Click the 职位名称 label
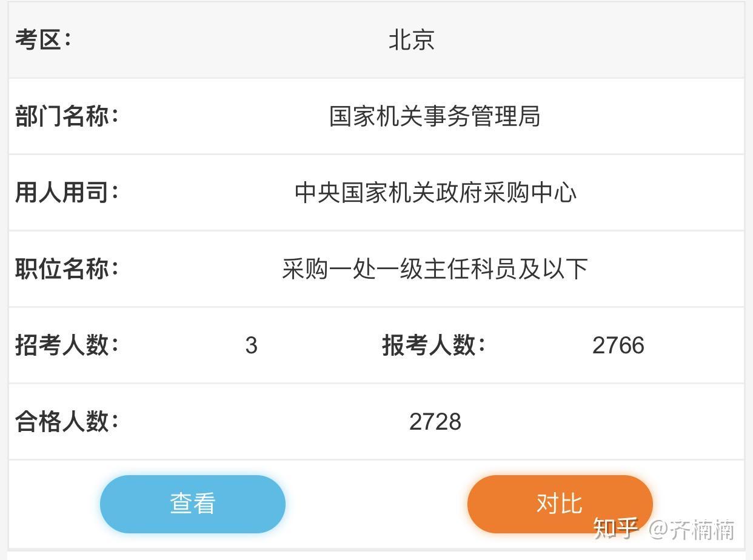This screenshot has width=753, height=560. 67,269
